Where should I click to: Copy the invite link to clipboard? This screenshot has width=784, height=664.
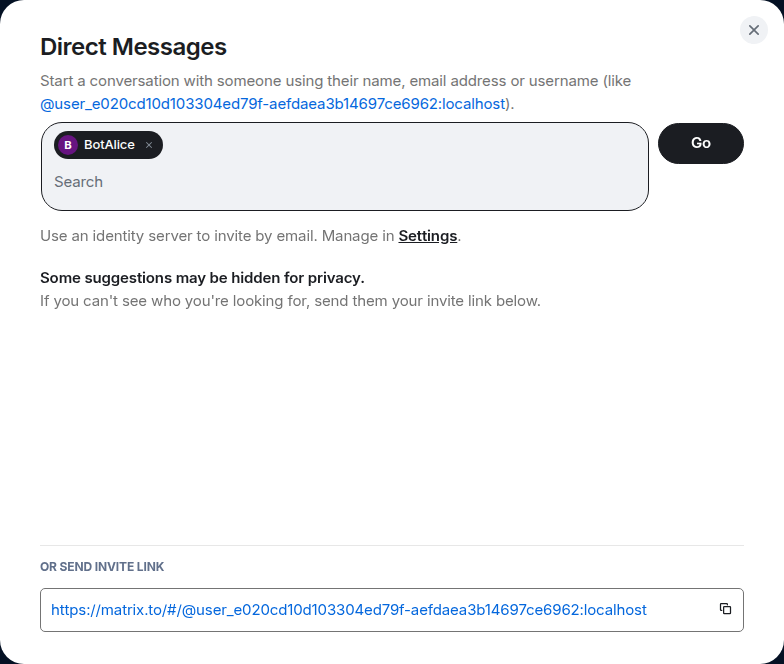coord(726,609)
